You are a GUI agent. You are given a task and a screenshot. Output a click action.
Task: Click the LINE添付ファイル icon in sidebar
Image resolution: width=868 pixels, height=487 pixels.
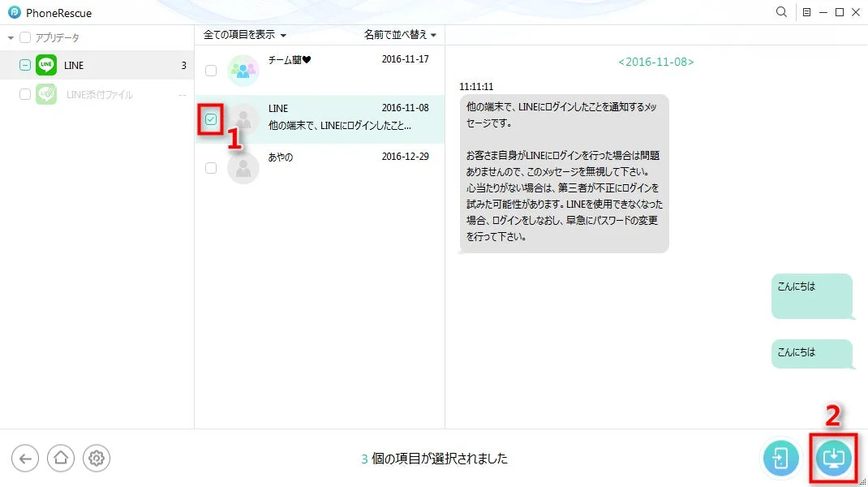46,94
